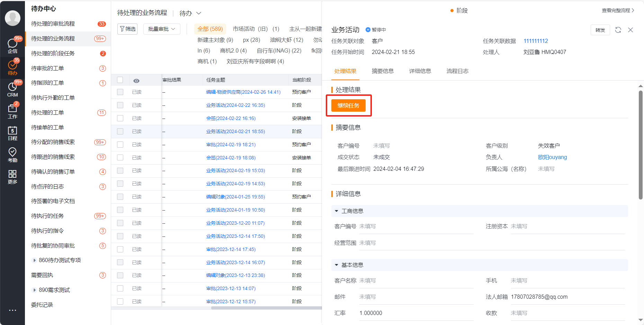Select the 刘亚庆所有字段啊啊 (4) filter tab
This screenshot has height=325, width=644.
(255, 62)
